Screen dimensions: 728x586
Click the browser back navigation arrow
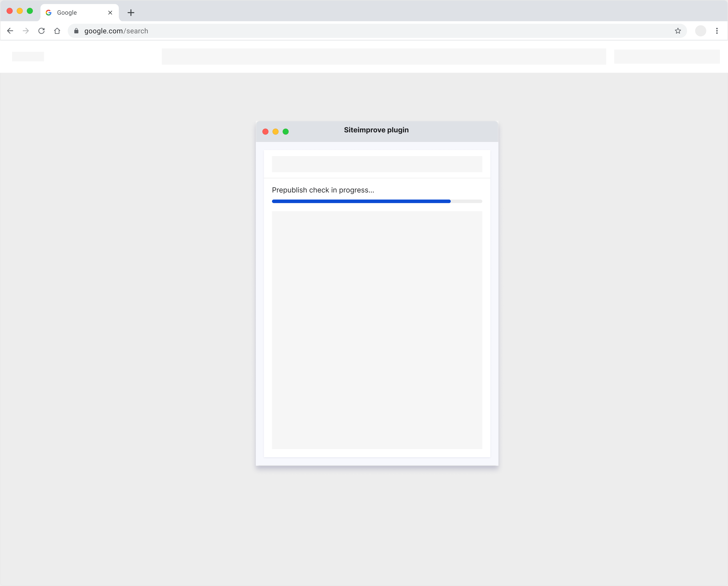10,31
